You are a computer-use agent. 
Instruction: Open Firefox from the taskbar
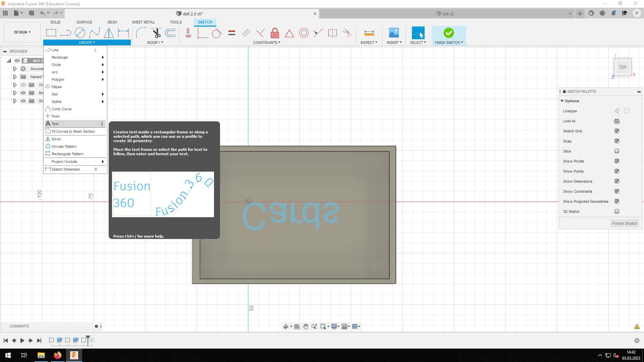[57, 355]
